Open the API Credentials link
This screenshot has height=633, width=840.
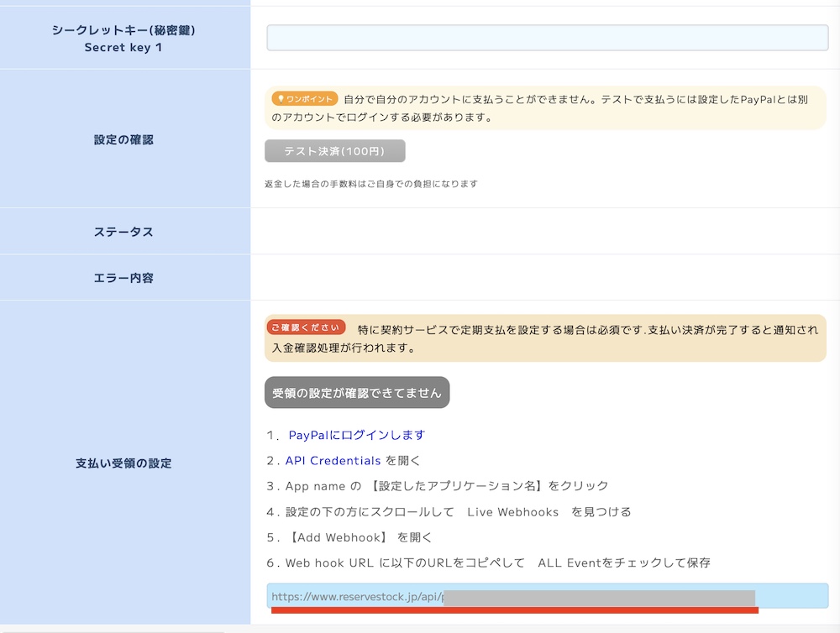[x=333, y=461]
